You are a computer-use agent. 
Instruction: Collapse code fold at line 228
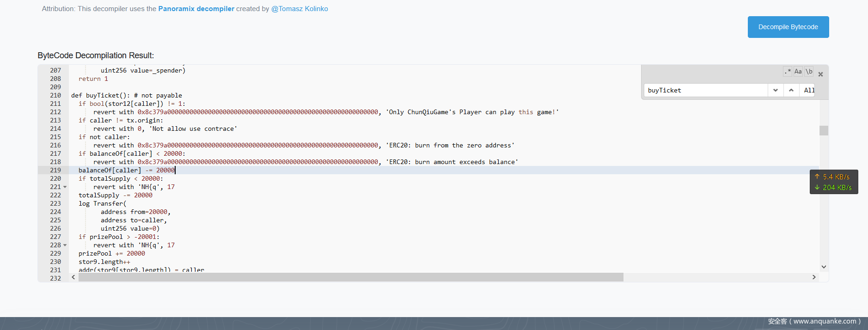coord(65,245)
